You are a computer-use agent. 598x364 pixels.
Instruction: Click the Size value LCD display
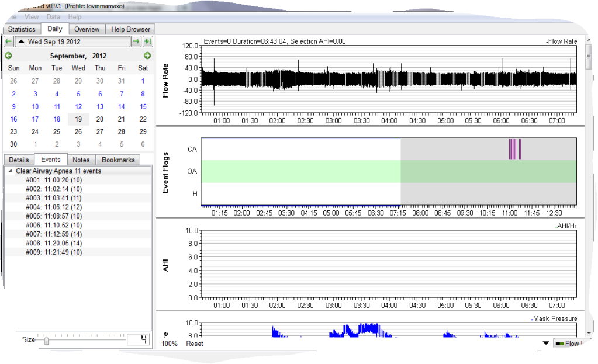click(x=138, y=339)
